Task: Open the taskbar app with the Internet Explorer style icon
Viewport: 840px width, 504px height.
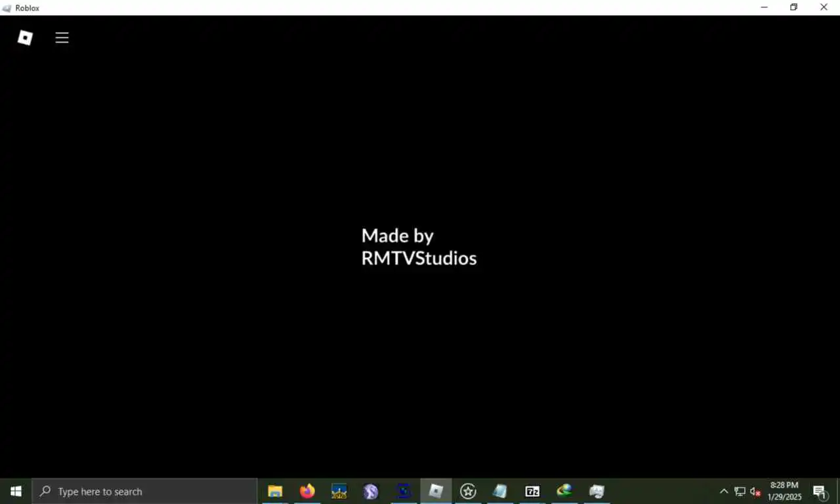Action: point(564,491)
